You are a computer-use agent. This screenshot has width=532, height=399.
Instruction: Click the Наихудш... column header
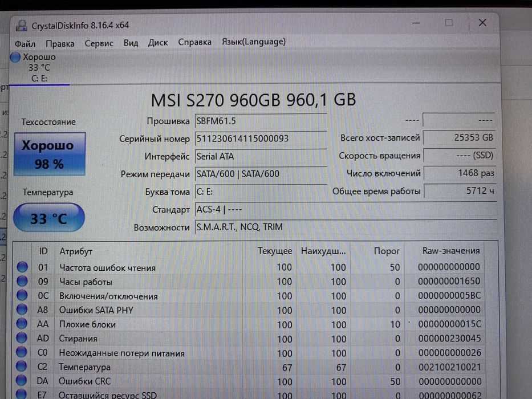(x=323, y=251)
